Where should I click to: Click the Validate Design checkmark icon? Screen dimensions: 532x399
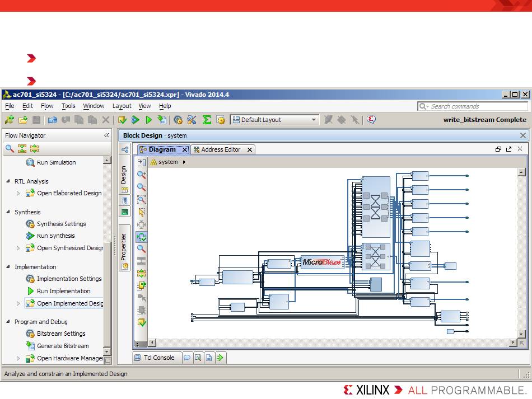tap(142, 322)
